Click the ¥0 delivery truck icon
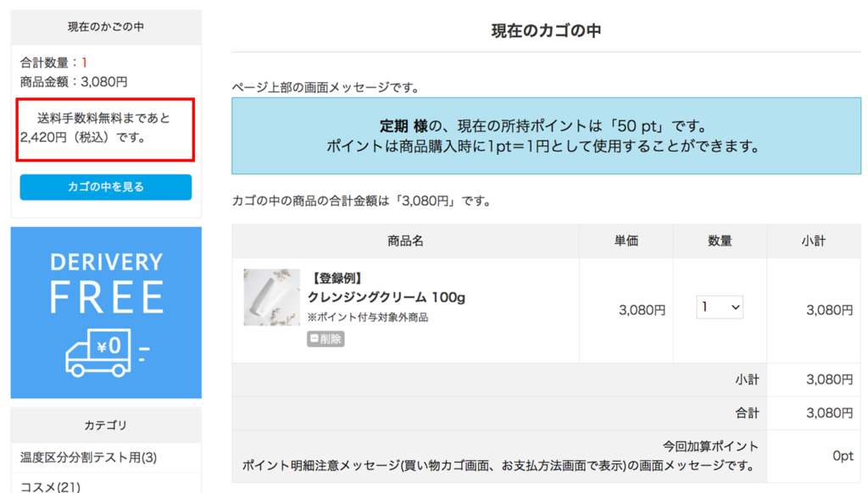868x493 pixels. pyautogui.click(x=99, y=351)
